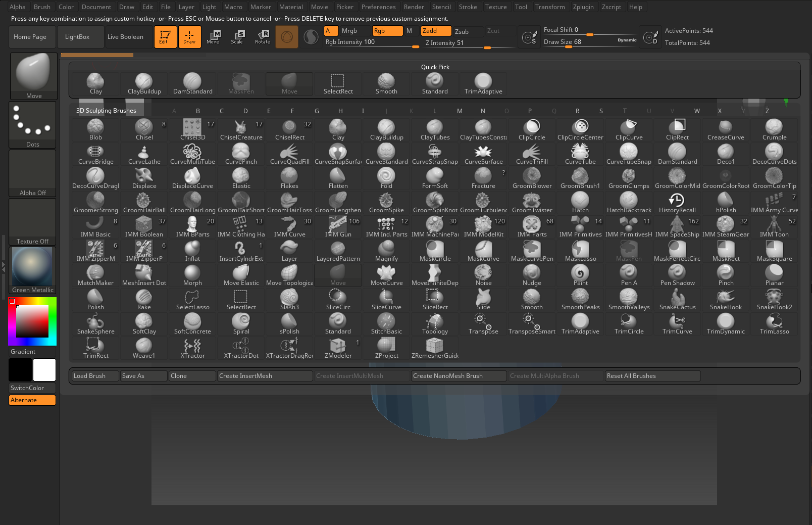Adjust the Z Intensity slider
Viewport: 812px width, 525px height.
click(469, 43)
